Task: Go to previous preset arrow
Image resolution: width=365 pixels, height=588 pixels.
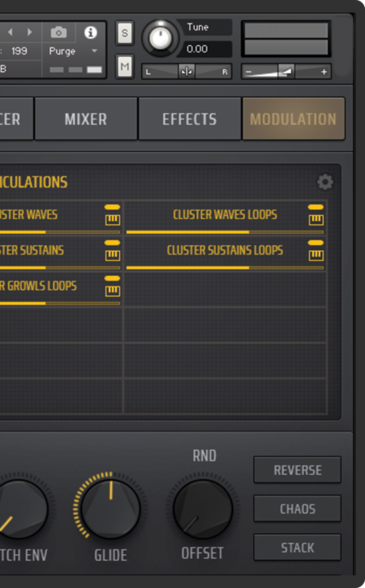Action: (10, 32)
